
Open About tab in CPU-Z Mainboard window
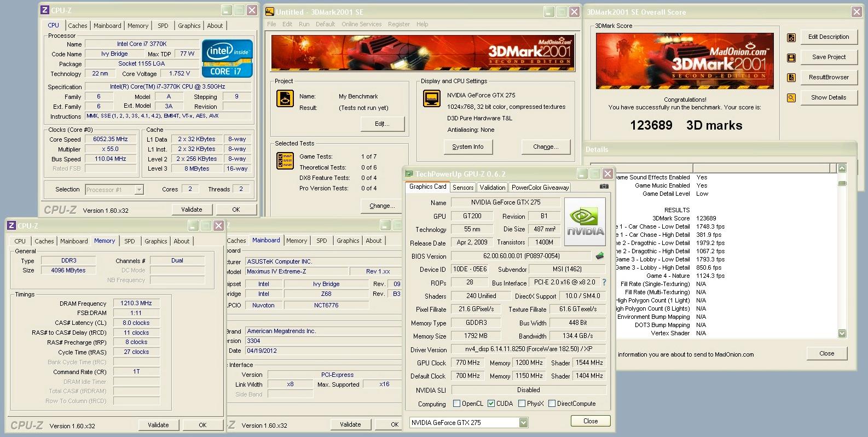pyautogui.click(x=374, y=241)
